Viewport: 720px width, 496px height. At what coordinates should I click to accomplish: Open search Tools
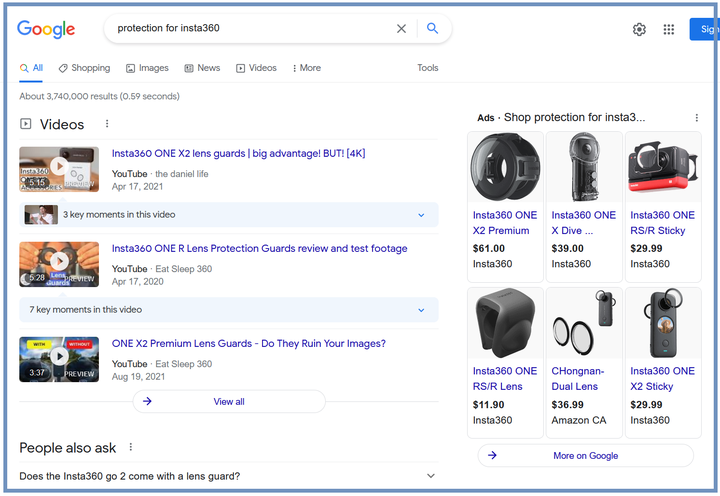428,68
